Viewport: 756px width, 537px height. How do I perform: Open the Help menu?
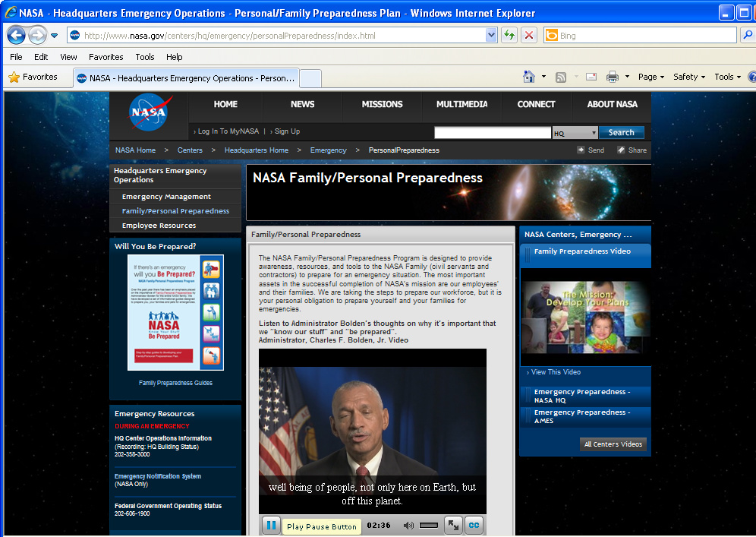tap(174, 57)
